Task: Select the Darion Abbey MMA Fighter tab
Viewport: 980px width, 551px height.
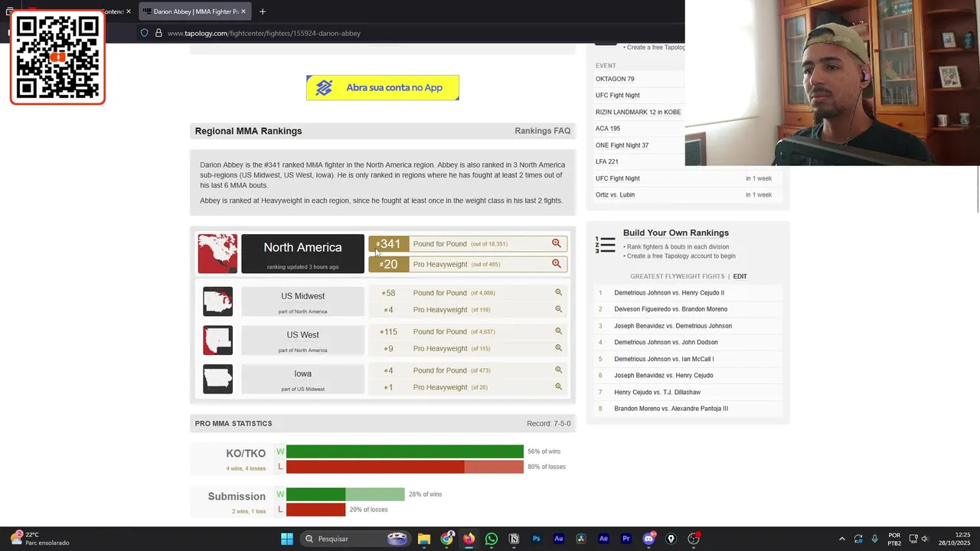Action: [x=196, y=11]
